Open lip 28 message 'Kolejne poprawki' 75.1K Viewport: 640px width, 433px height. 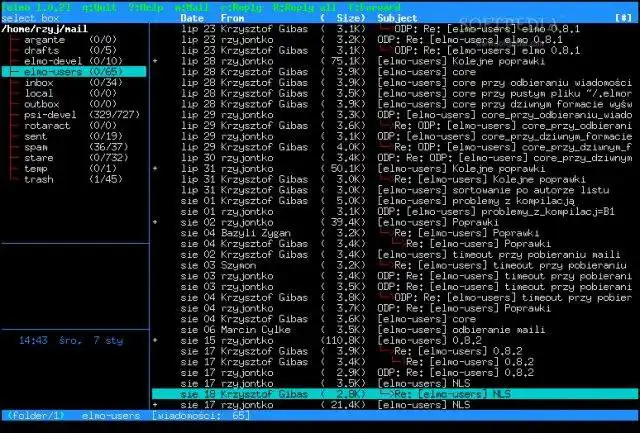click(x=395, y=61)
